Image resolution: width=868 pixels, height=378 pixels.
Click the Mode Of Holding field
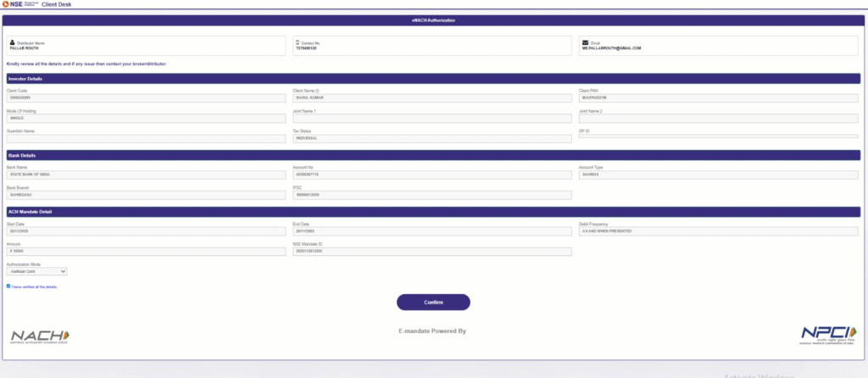click(x=146, y=118)
